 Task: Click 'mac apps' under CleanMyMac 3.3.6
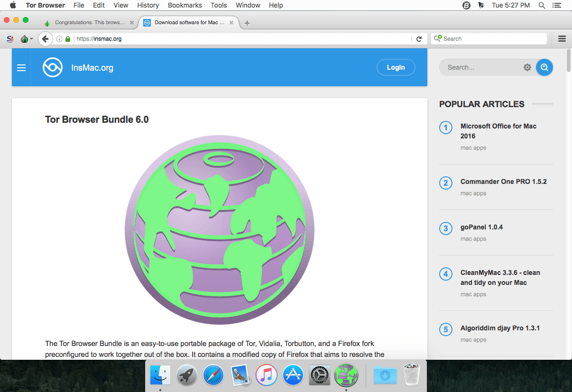(473, 294)
